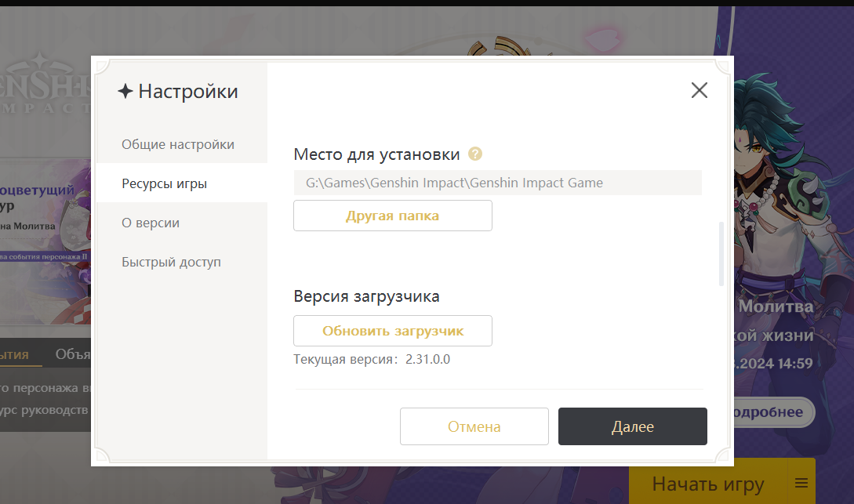The image size is (854, 504).
Task: Open the hamburger menu beside Начать игру
Action: [x=801, y=482]
